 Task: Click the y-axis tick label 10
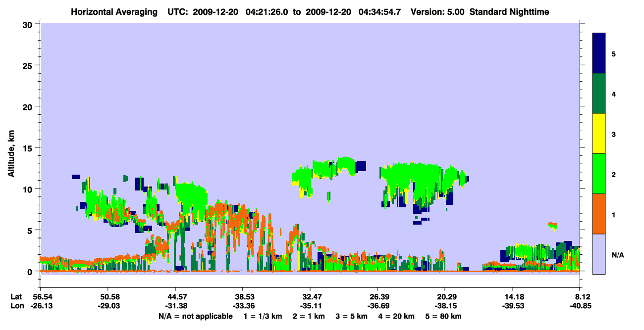click(x=29, y=189)
